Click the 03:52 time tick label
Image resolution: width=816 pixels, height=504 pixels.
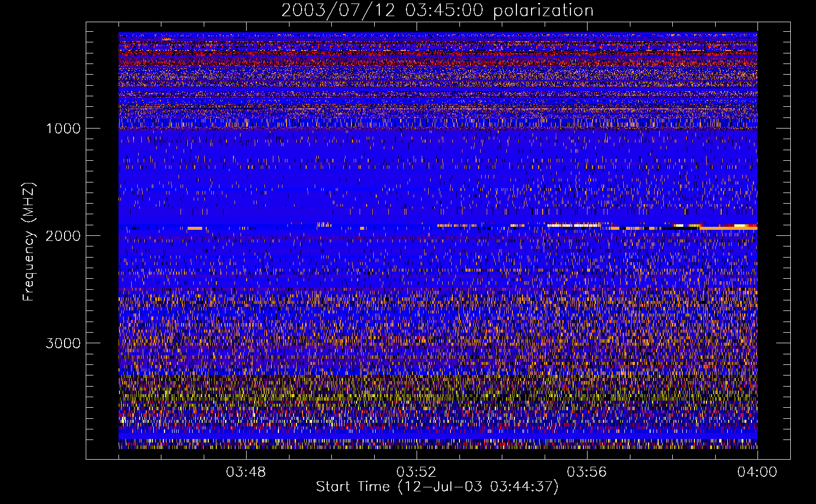[x=417, y=472]
